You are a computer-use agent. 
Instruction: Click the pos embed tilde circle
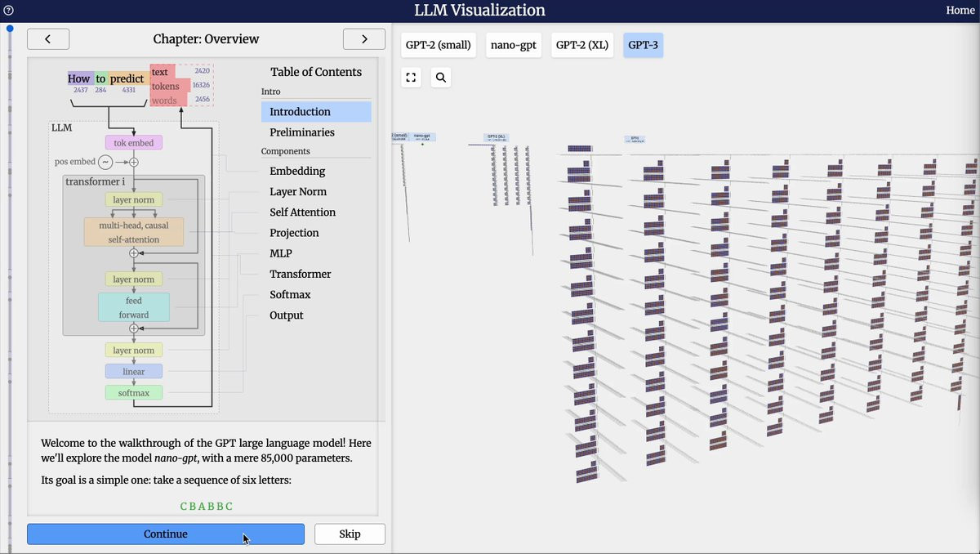tap(105, 162)
